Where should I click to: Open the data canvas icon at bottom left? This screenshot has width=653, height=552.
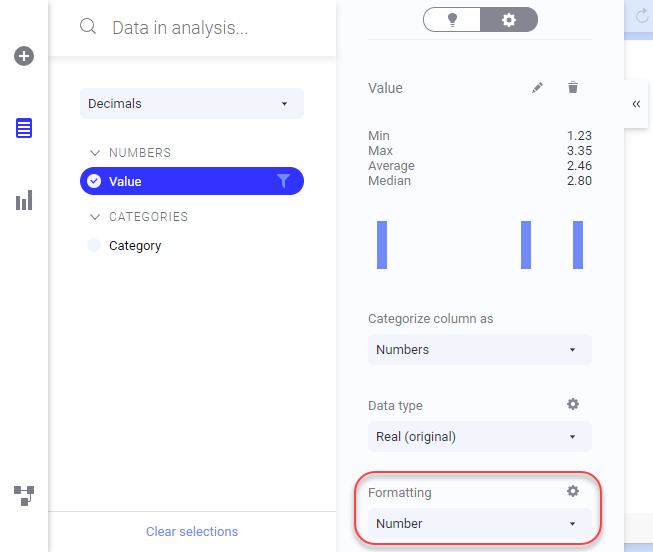tap(24, 495)
